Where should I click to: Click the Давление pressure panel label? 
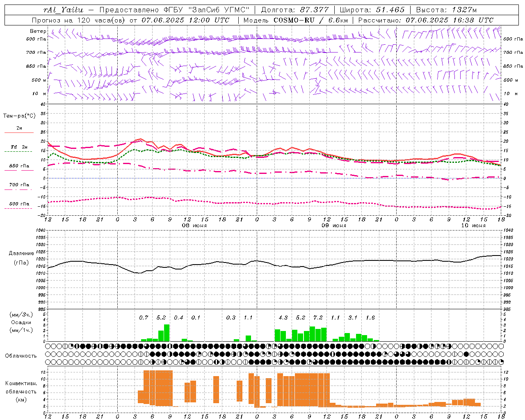click(x=21, y=253)
